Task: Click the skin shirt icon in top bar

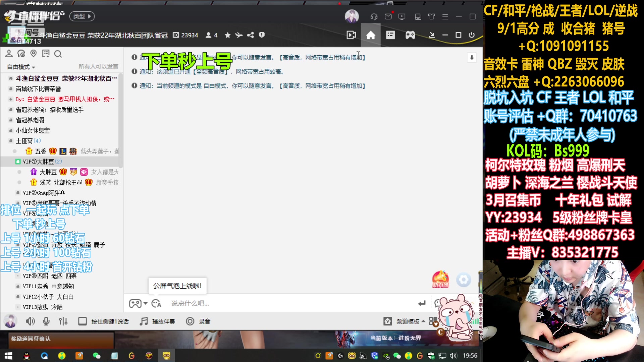Action: [432, 16]
